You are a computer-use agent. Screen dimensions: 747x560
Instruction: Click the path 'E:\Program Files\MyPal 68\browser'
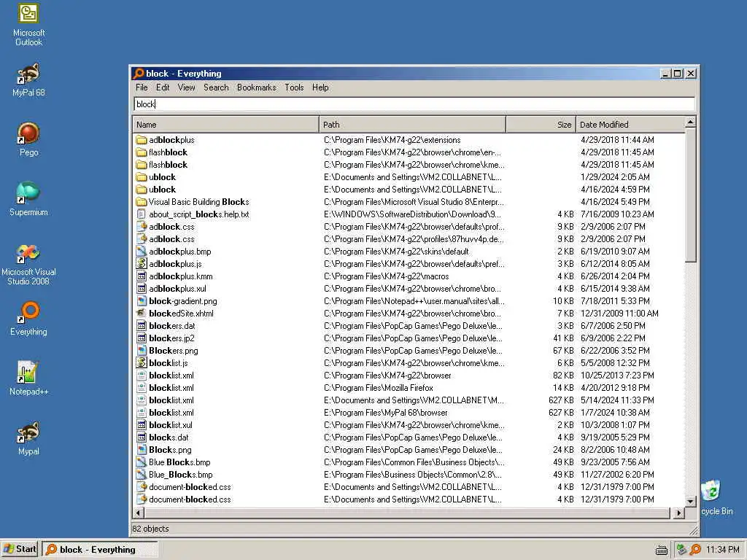tap(385, 413)
